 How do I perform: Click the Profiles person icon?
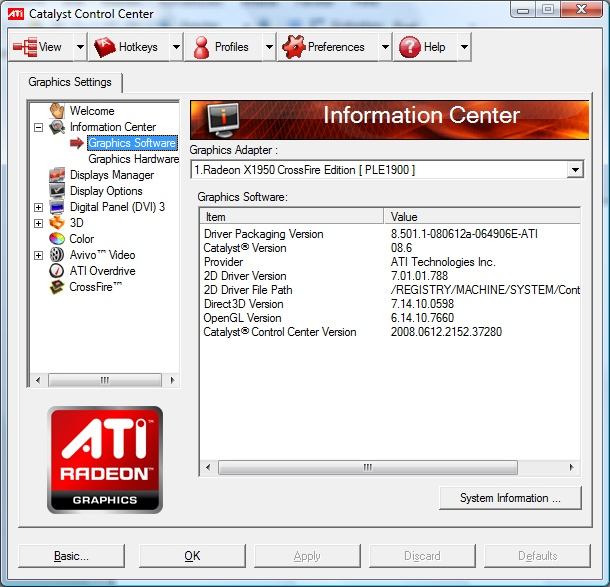[x=202, y=47]
